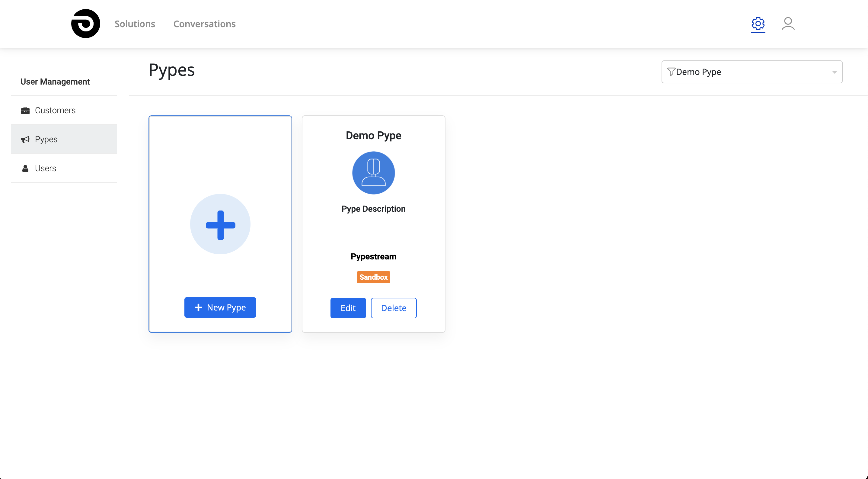Select Pypes in the sidebar
The image size is (868, 479).
click(x=64, y=139)
